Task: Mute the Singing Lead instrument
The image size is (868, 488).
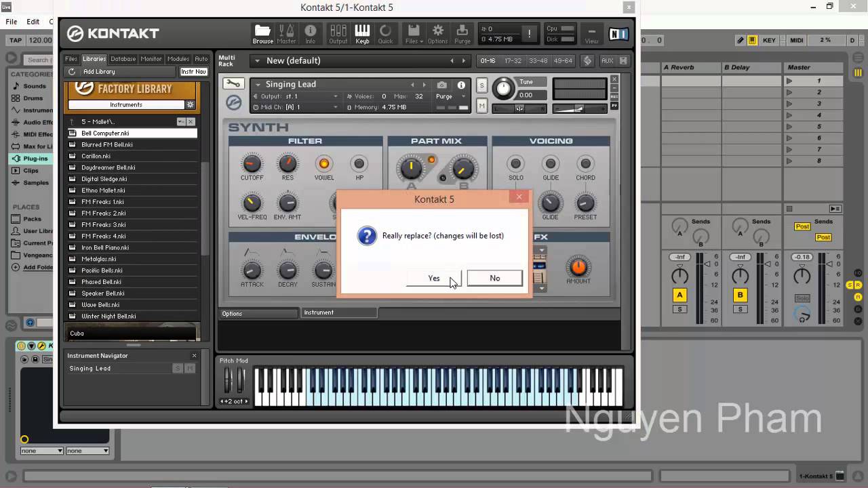Action: [x=482, y=106]
